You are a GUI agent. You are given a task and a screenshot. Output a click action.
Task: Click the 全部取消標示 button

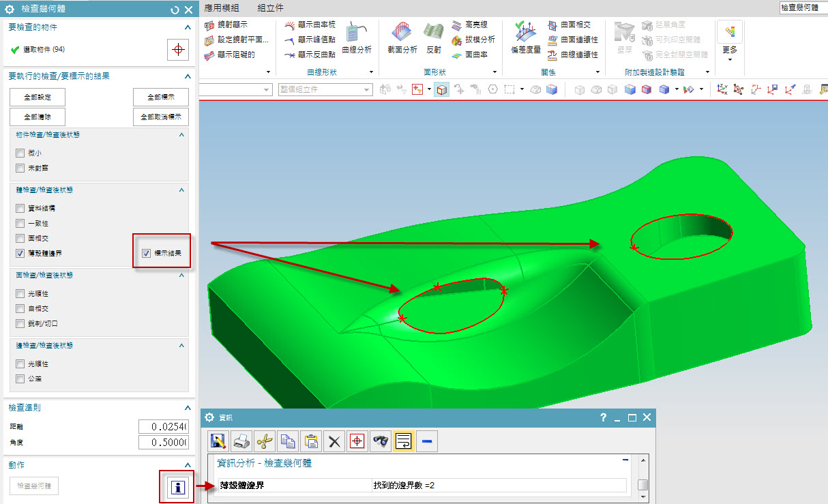coord(161,117)
